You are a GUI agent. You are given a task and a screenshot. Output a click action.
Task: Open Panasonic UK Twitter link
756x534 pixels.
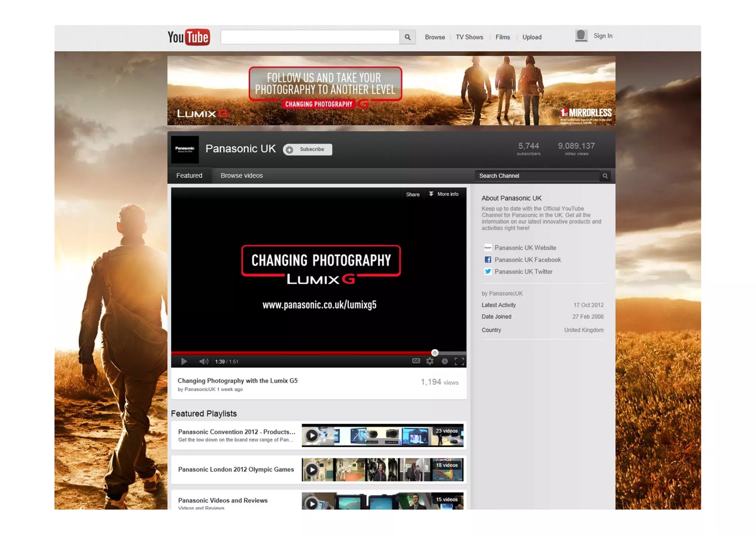pos(523,272)
